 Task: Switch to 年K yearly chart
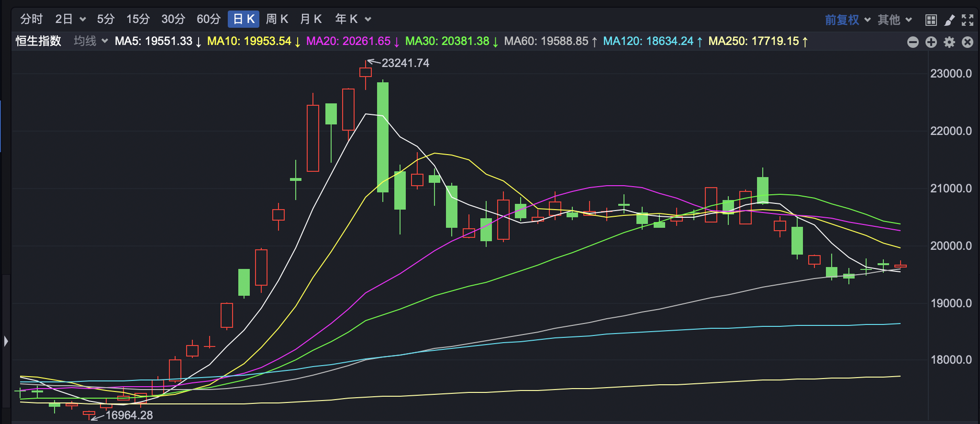click(x=346, y=19)
